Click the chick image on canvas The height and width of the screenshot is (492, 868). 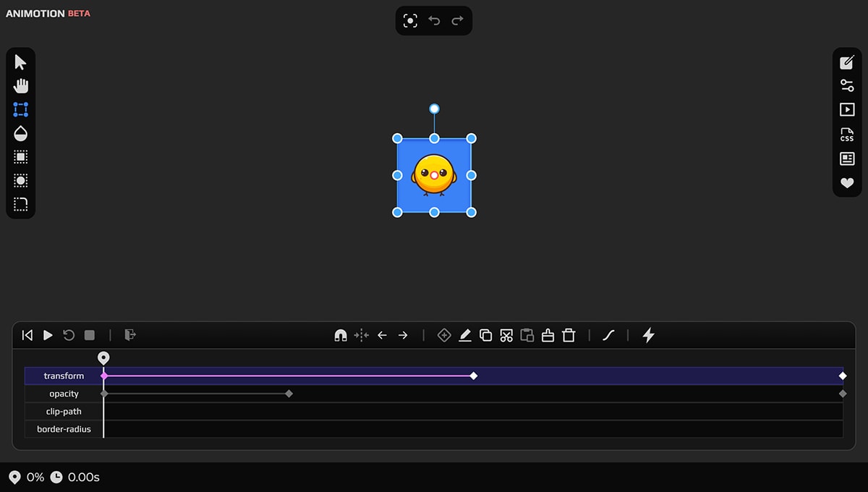coord(434,175)
